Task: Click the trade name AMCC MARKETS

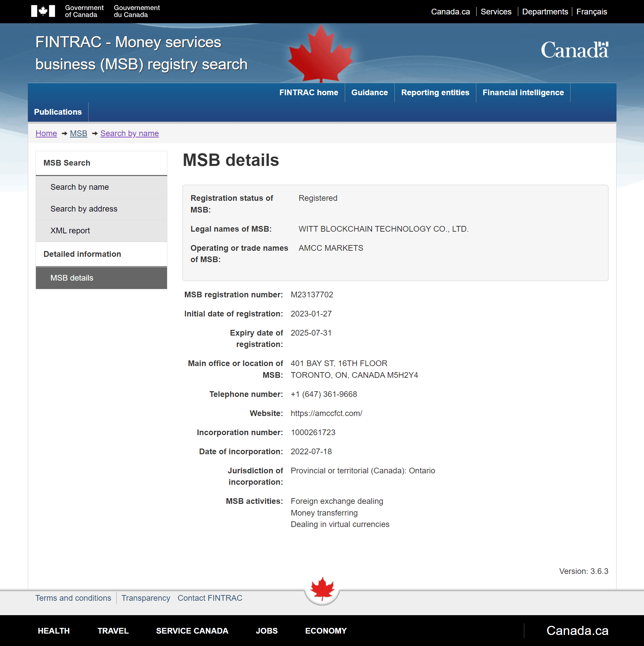Action: (331, 248)
